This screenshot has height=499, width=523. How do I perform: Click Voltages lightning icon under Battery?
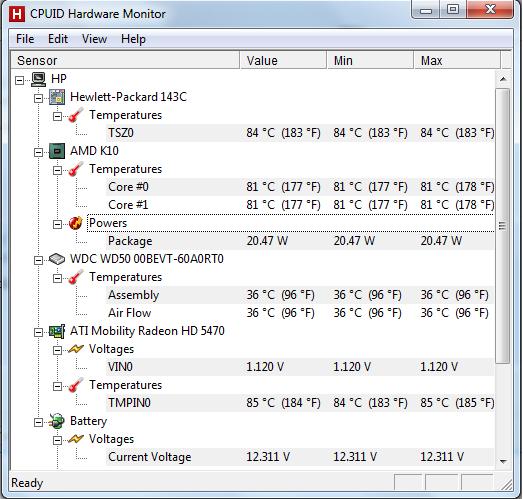pos(76,439)
